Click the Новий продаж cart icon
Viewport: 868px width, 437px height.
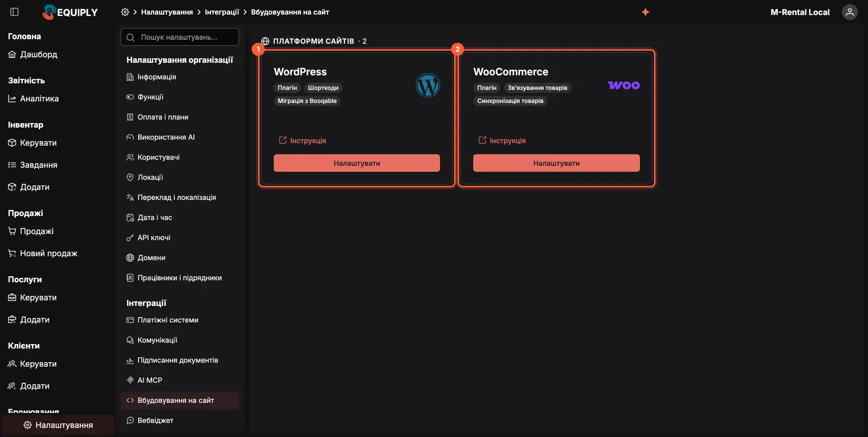pyautogui.click(x=12, y=253)
